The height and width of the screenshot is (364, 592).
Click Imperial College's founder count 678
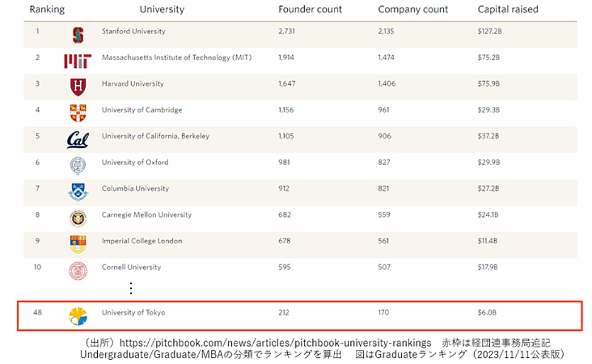point(285,241)
